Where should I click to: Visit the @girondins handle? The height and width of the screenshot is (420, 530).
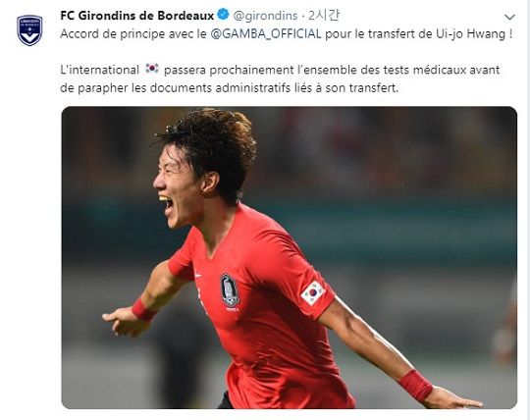(x=266, y=16)
